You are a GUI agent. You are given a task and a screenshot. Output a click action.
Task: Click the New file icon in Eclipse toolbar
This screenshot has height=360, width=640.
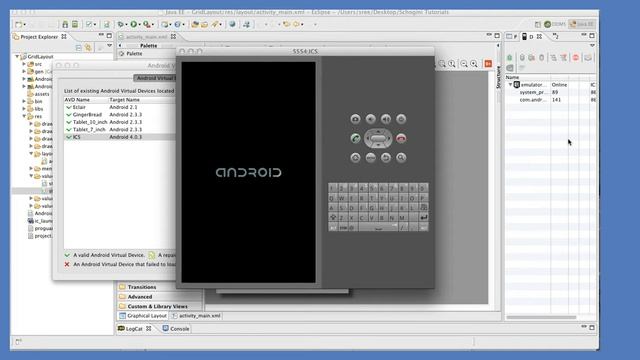[x=18, y=24]
